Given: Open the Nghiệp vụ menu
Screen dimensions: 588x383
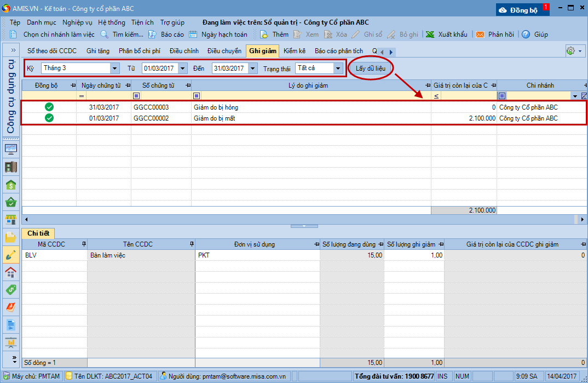Looking at the screenshot, I should click(77, 22).
